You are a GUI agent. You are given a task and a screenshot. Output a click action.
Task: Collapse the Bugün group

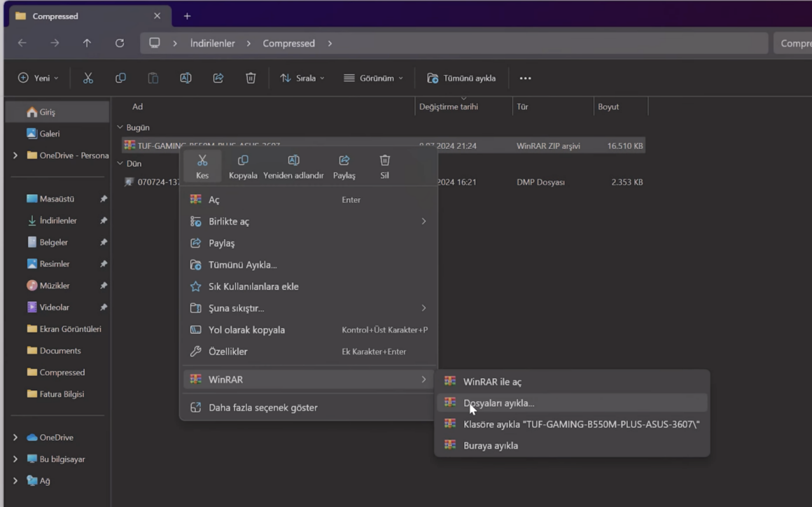click(120, 127)
